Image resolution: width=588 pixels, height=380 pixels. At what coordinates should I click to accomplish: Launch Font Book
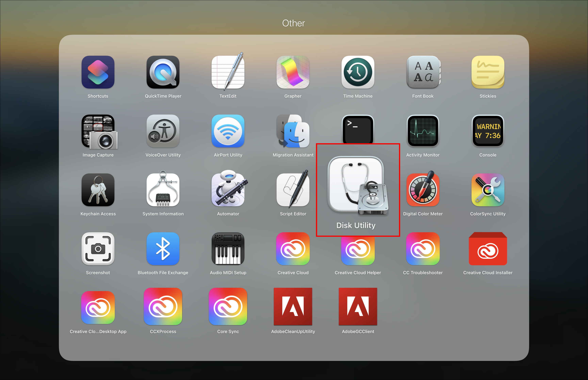423,72
